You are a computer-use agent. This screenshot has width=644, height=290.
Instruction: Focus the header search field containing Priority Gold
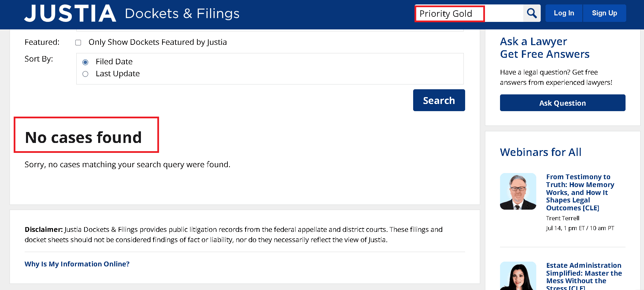pos(469,13)
